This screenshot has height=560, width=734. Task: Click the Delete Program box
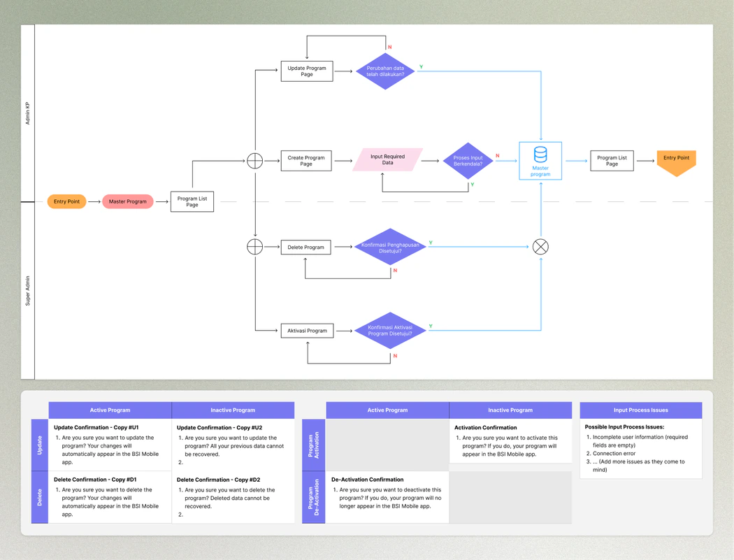(x=305, y=247)
